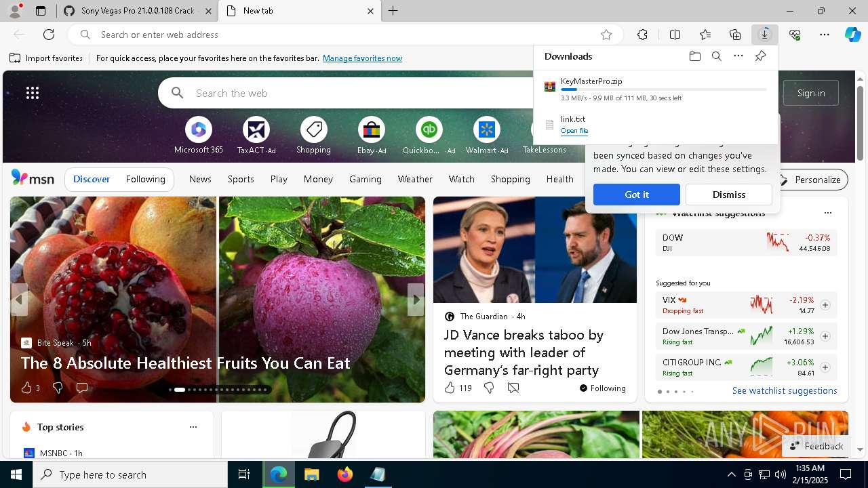Dislike the Healthiest Fruits article

point(58,388)
